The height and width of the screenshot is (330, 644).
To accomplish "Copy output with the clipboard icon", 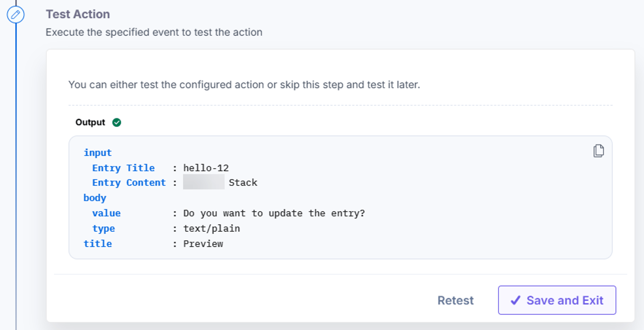I will [599, 151].
